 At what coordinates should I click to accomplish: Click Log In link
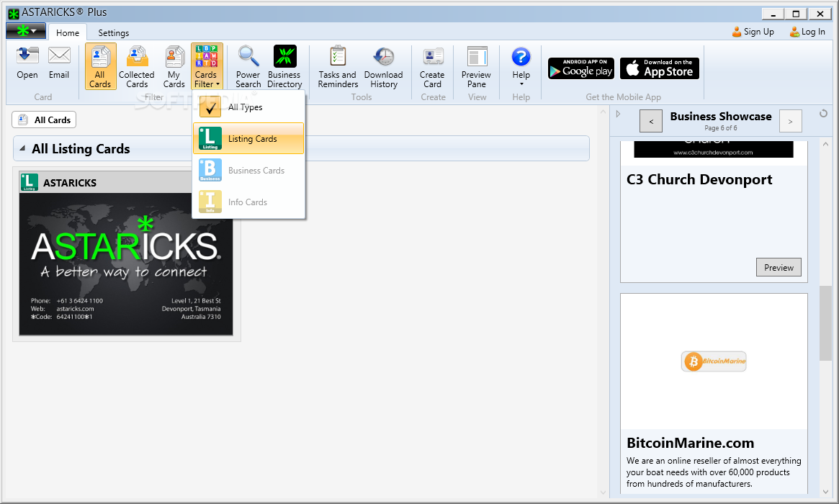pyautogui.click(x=807, y=32)
